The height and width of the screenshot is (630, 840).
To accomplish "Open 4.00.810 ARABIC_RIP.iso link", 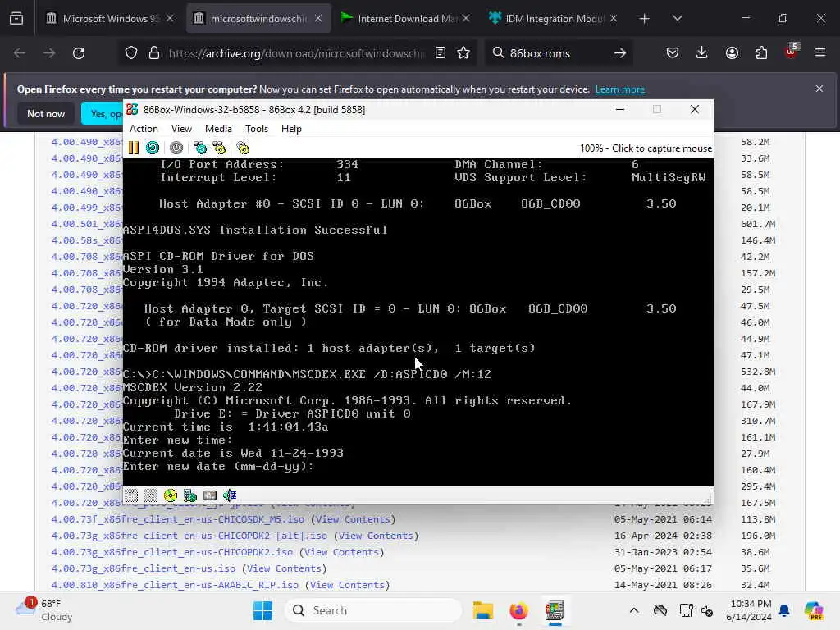I will (x=175, y=585).
